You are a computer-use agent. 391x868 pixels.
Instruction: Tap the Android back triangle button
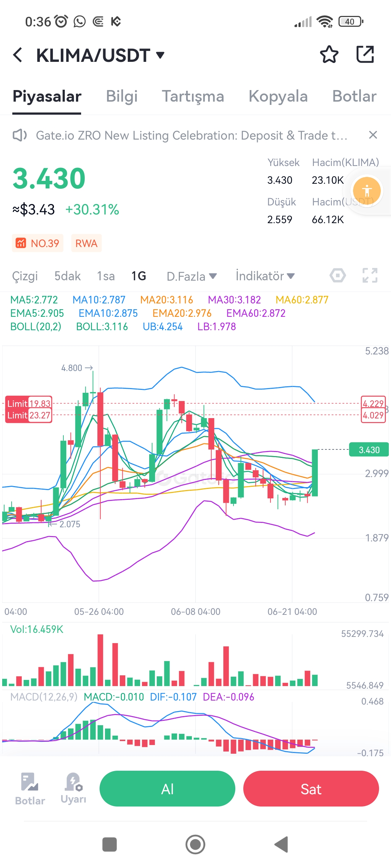[x=281, y=844]
